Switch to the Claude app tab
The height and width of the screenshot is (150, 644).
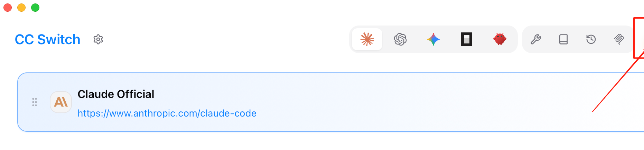(367, 39)
